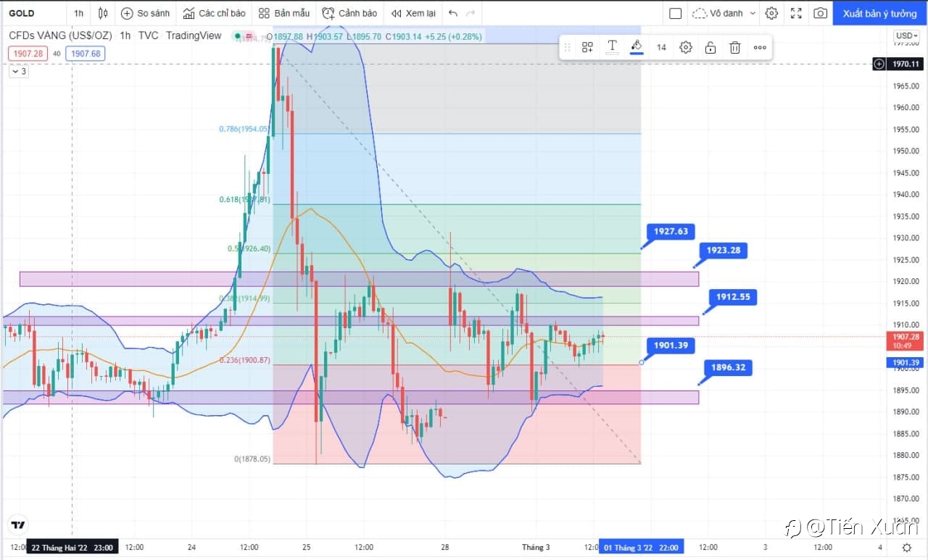Select the 1901.39 price label callout
Screen dimensions: 928x560
coord(671,346)
